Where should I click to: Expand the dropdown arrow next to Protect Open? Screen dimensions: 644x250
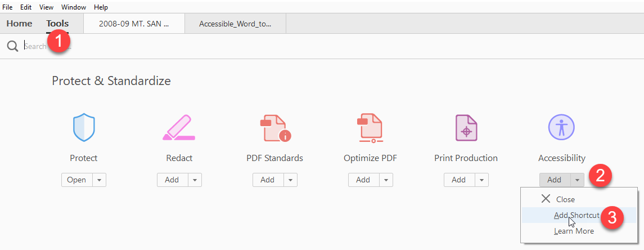pyautogui.click(x=99, y=180)
